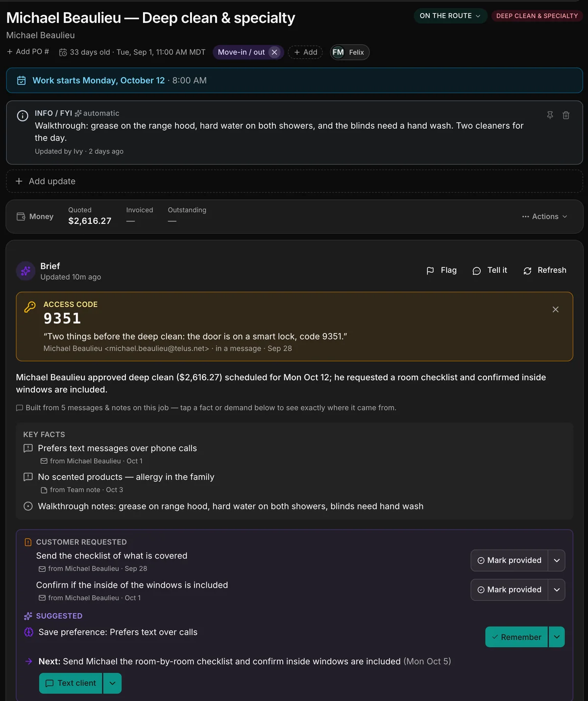Open Tell it chat for Brief

click(x=490, y=270)
